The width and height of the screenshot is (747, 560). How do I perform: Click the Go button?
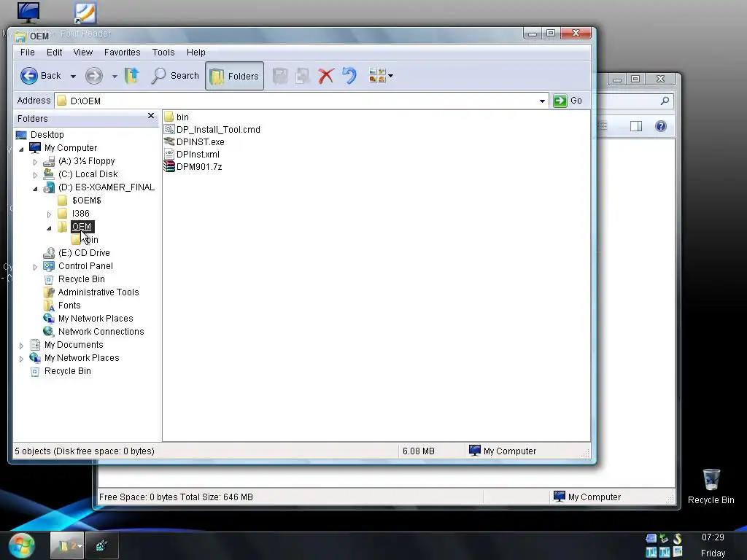point(568,101)
